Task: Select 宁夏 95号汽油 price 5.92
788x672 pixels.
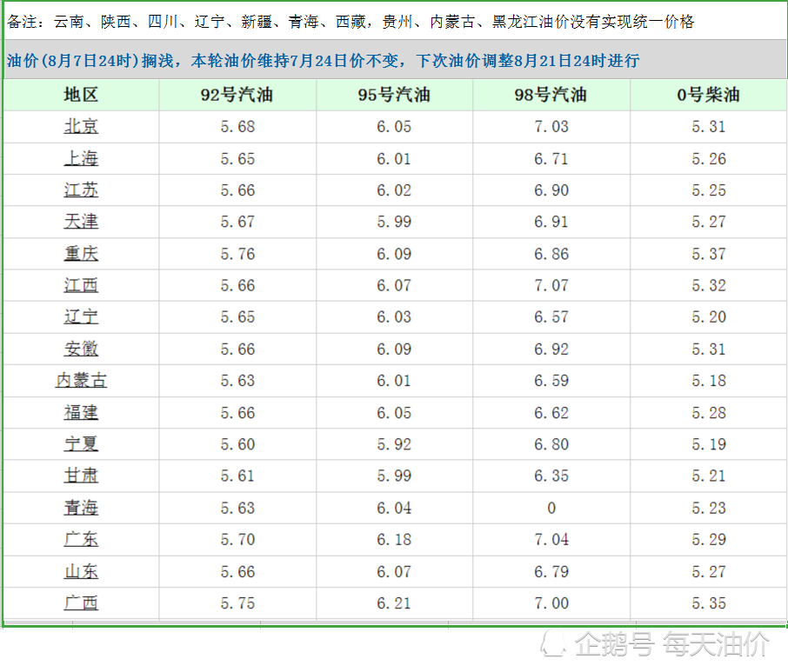Action: pos(394,444)
